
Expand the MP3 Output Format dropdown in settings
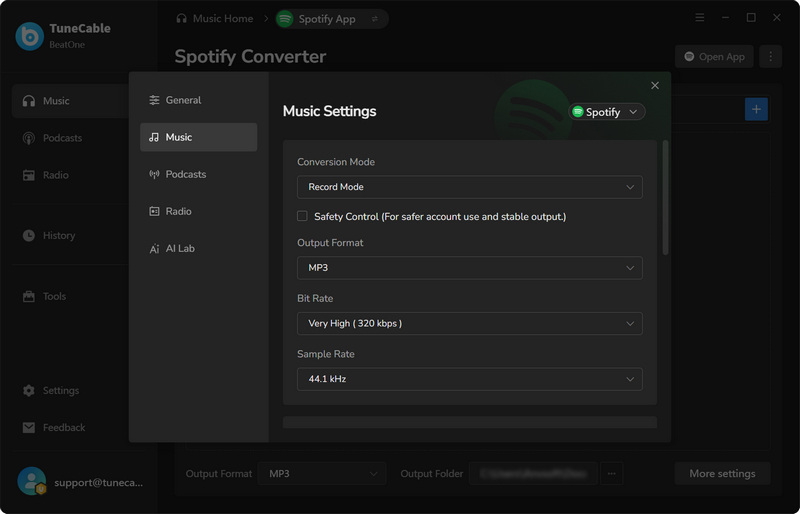[x=469, y=267]
